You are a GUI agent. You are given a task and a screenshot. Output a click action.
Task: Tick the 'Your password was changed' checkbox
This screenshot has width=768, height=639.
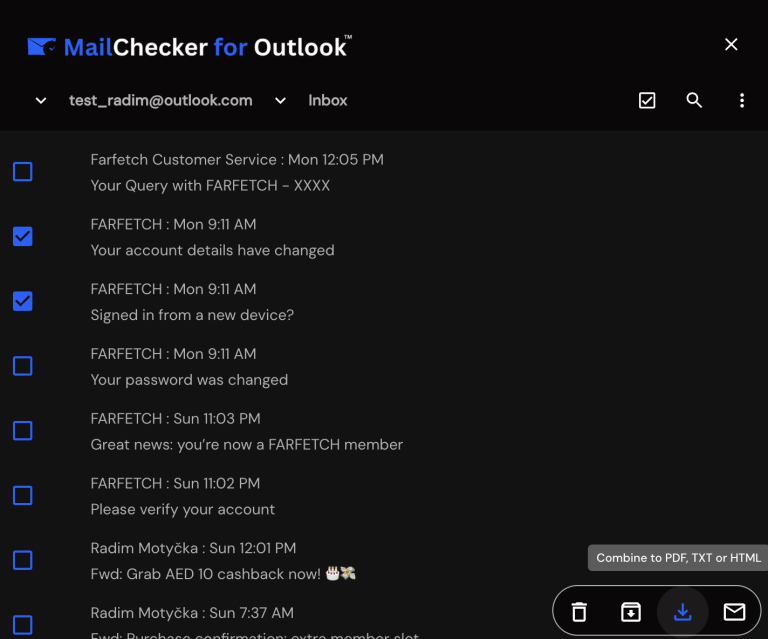[23, 366]
